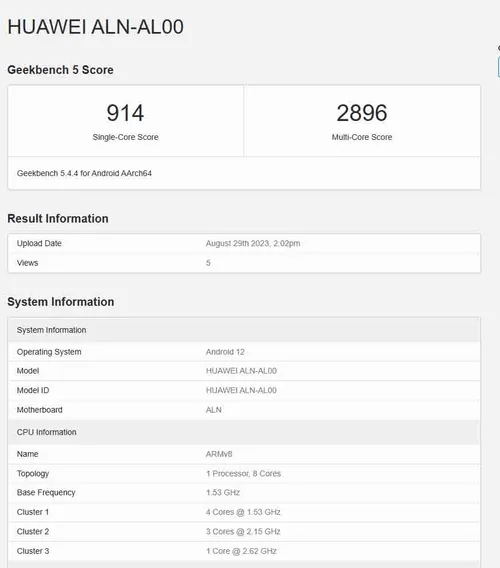Select the Model ID value HUAWEI ALN-AL00

click(x=241, y=390)
